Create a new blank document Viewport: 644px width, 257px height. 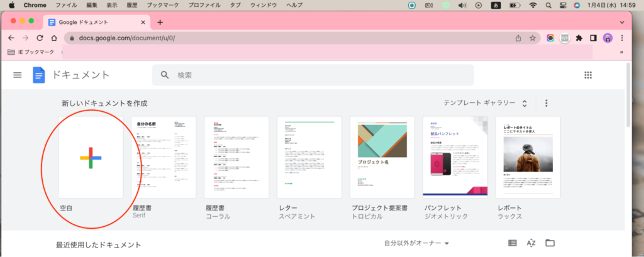pos(91,157)
